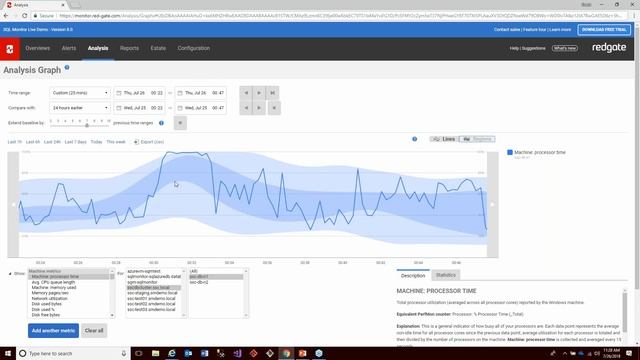Click Add another metric button
Screen dimensions: 640x360
[x=53, y=331]
